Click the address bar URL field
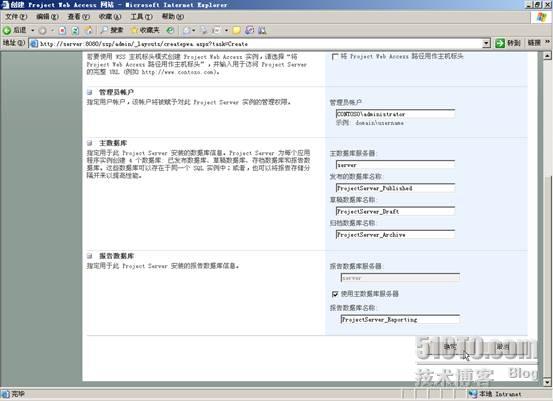This screenshot has height=401, width=553. point(260,44)
